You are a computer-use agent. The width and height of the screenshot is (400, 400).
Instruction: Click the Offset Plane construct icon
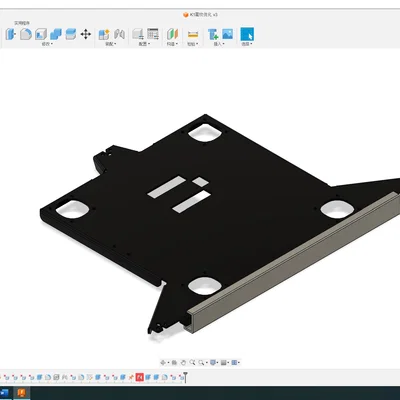(173, 34)
